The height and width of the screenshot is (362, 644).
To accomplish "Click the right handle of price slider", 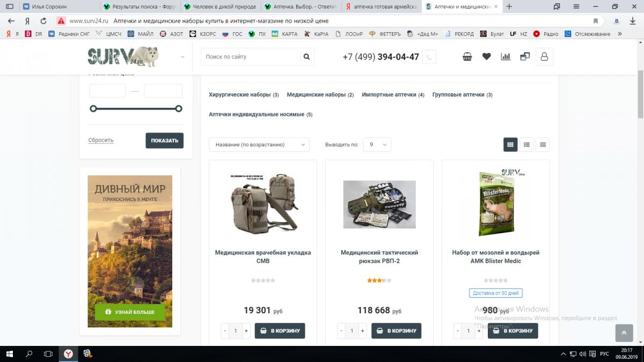I will click(x=179, y=108).
